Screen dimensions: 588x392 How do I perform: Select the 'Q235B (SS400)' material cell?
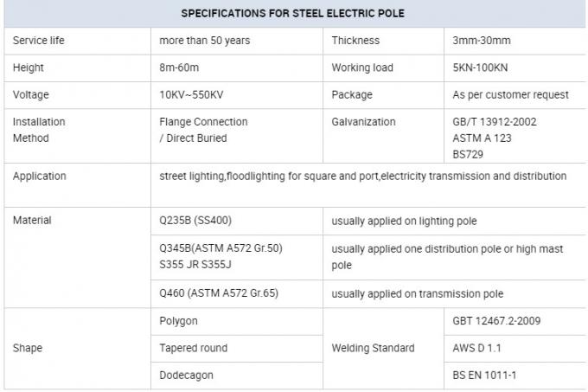coord(195,221)
